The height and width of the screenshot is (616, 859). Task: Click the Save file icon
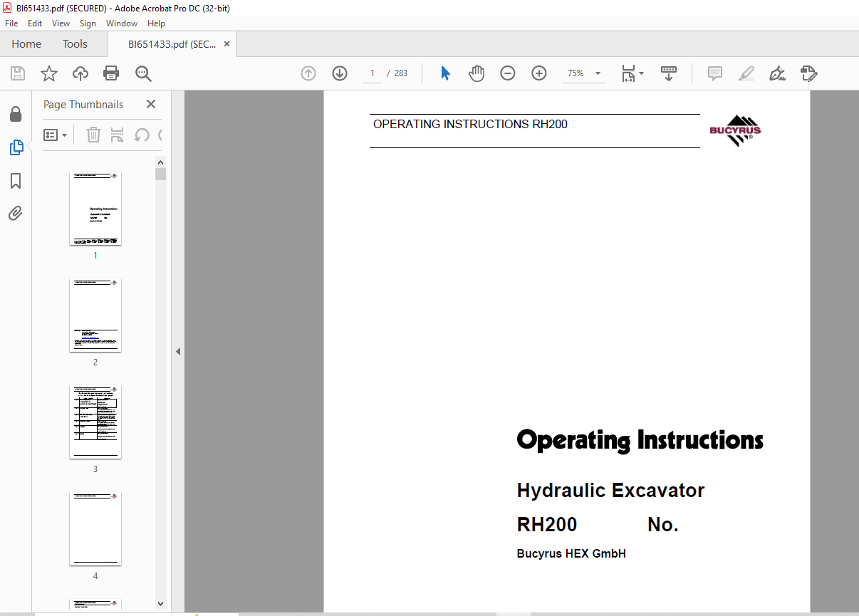point(18,73)
